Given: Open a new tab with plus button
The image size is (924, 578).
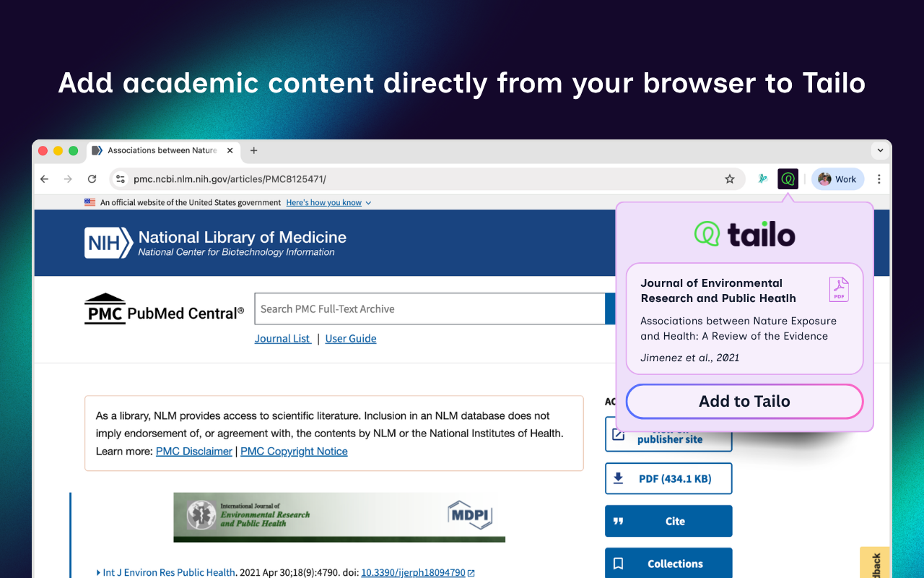Looking at the screenshot, I should pos(253,150).
